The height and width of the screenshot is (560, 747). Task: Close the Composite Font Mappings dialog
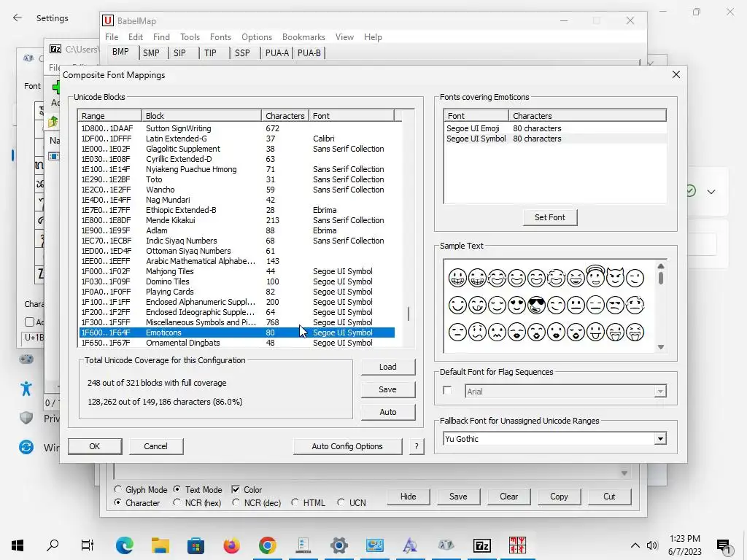[x=676, y=75]
